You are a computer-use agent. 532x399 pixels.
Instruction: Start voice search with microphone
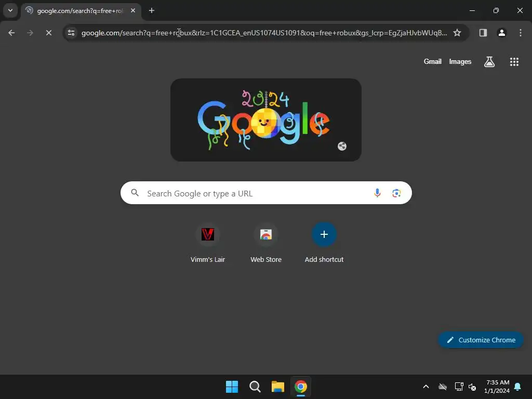(x=377, y=193)
